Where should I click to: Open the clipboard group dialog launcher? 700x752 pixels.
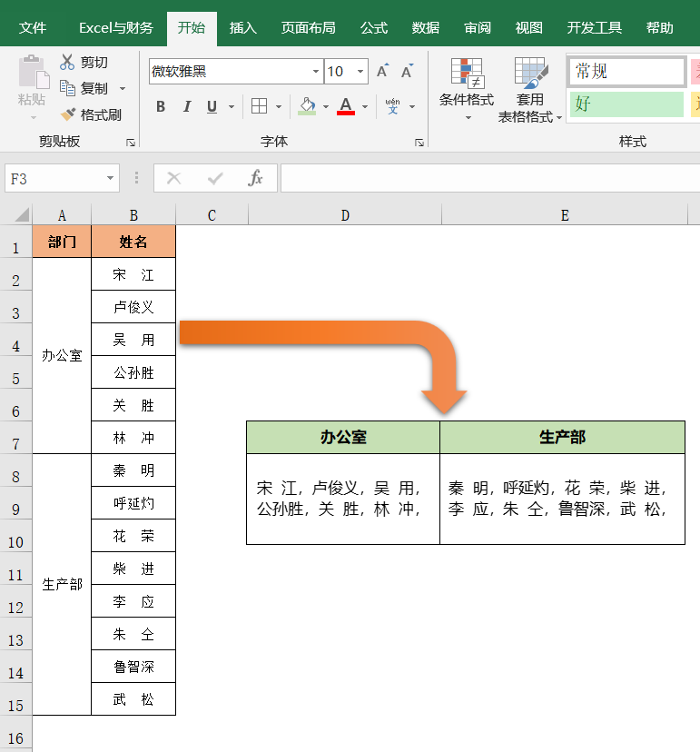click(x=131, y=143)
